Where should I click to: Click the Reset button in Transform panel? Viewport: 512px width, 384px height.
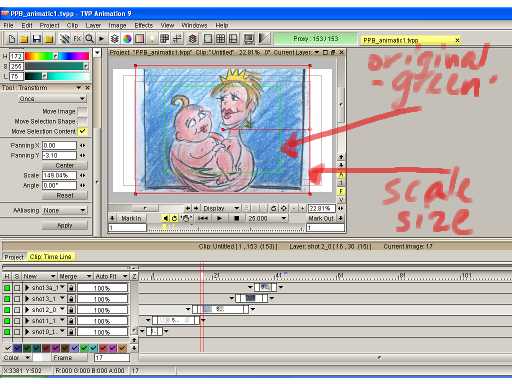(x=65, y=196)
